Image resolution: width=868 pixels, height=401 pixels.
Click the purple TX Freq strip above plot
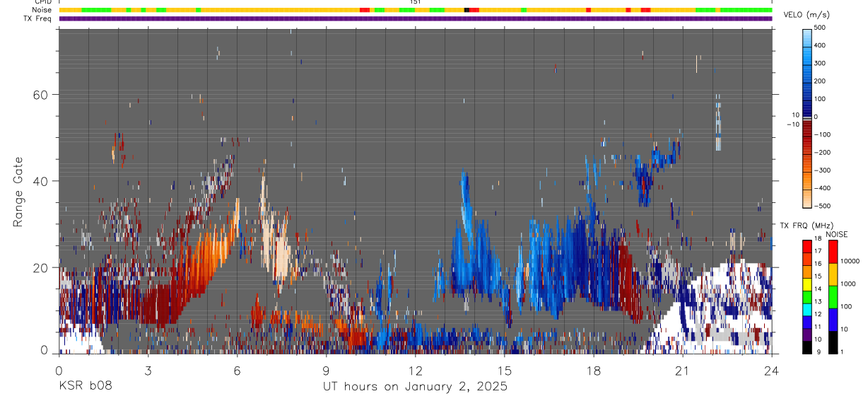[x=416, y=18]
